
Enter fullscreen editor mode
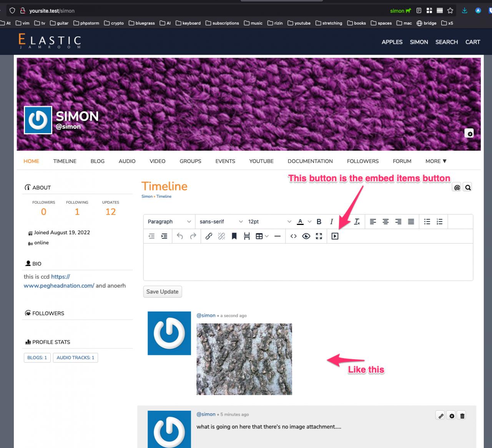point(319,236)
